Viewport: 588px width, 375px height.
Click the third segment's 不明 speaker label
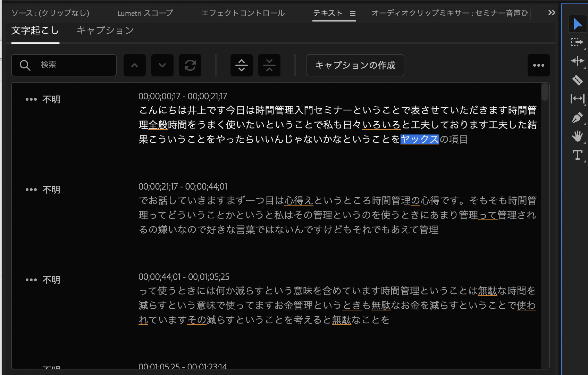[x=51, y=280]
